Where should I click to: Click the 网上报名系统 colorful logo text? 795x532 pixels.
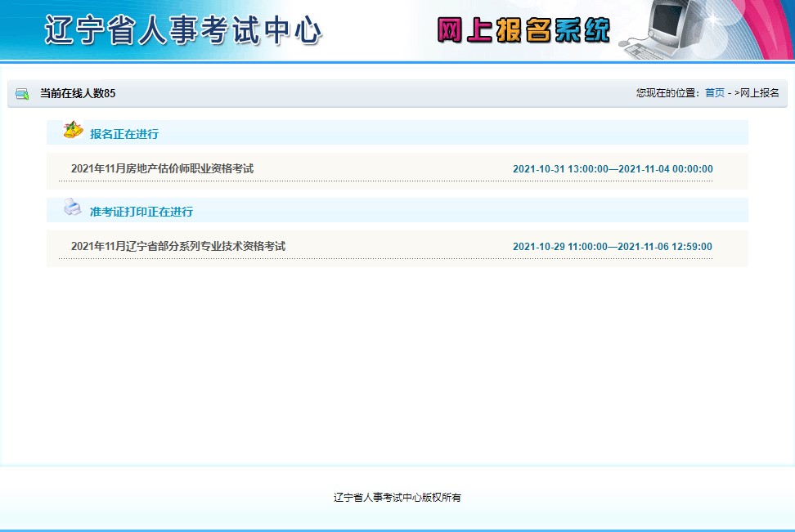click(x=523, y=30)
